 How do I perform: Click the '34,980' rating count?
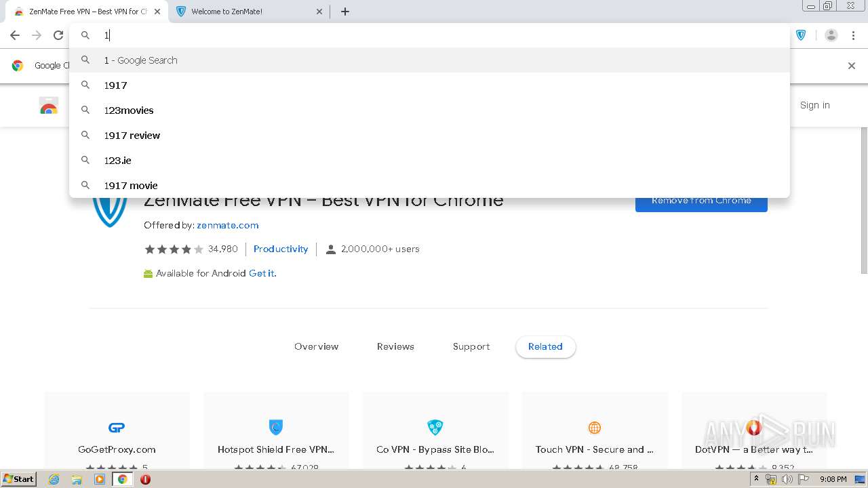pos(223,249)
